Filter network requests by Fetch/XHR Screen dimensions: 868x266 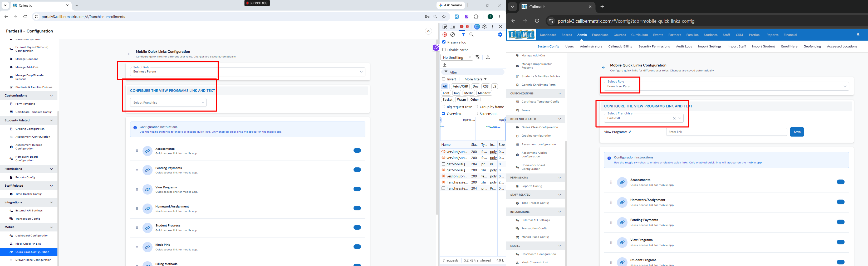coord(460,86)
